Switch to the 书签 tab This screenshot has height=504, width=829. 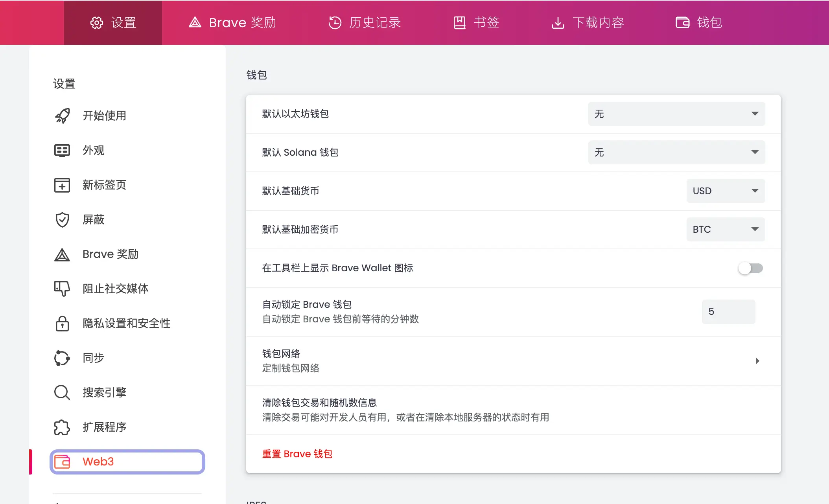point(476,23)
